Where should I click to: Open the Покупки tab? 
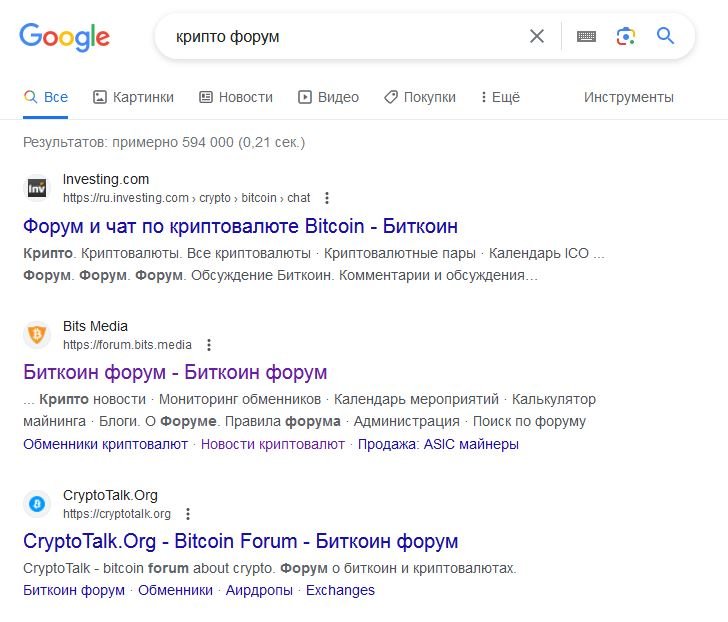(x=420, y=97)
